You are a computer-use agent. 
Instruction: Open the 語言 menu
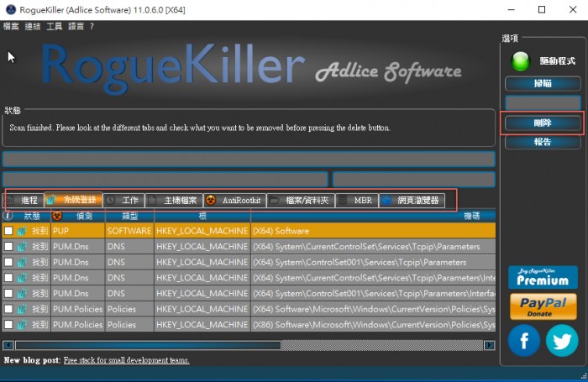76,26
